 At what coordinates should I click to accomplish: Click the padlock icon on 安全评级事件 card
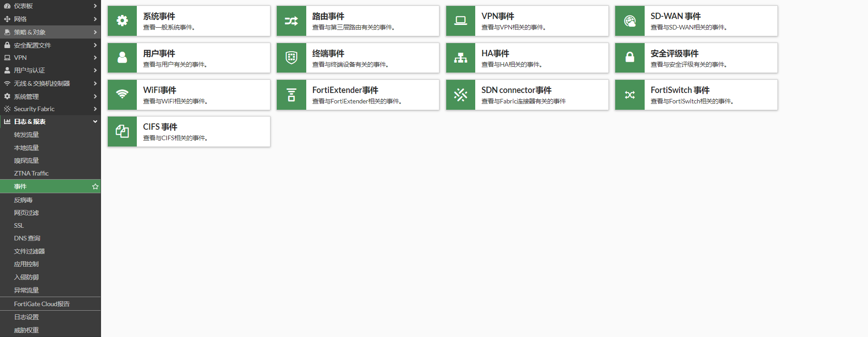(x=630, y=58)
